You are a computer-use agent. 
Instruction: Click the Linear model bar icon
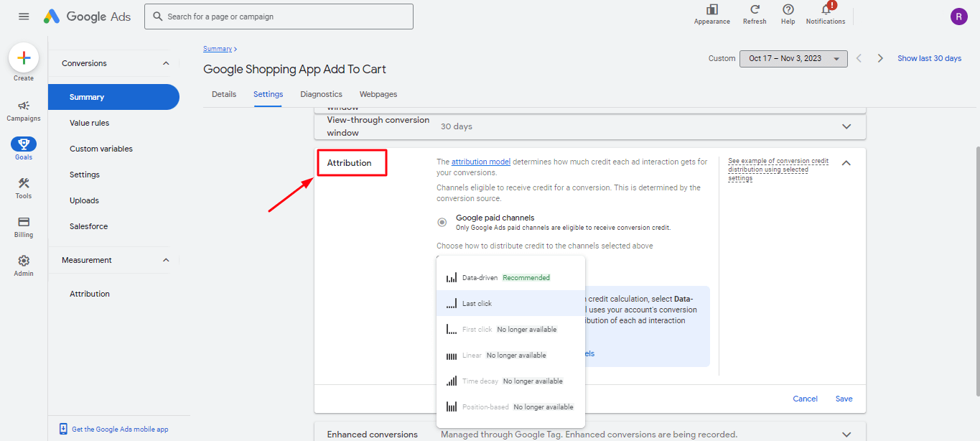[x=452, y=355]
